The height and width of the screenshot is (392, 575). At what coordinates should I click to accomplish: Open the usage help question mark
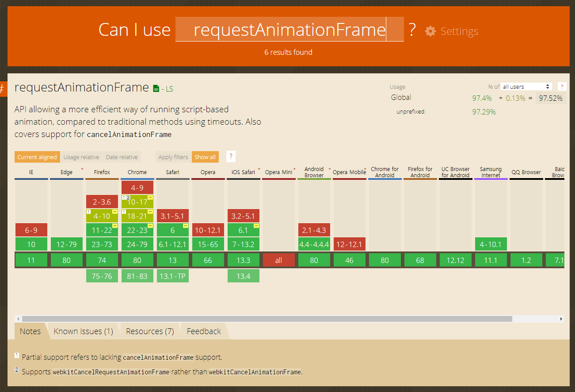click(562, 87)
